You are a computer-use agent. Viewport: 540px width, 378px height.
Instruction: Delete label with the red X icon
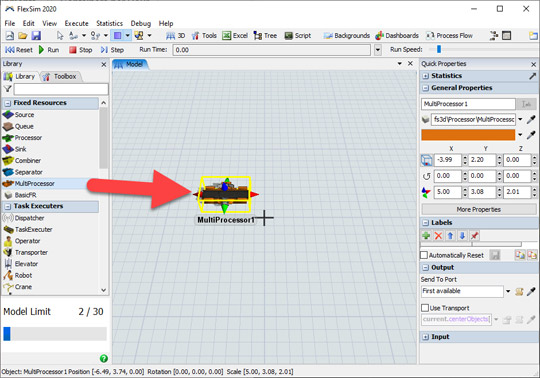(x=438, y=235)
